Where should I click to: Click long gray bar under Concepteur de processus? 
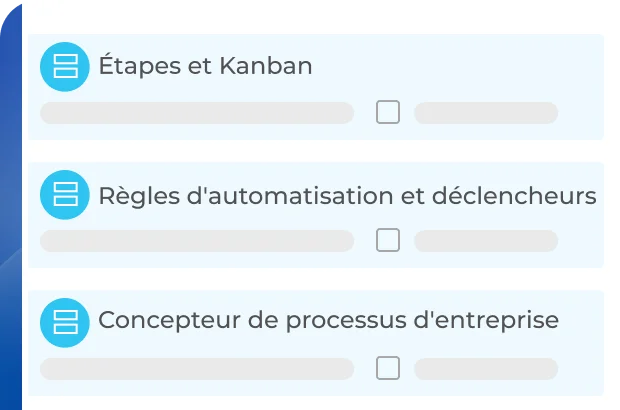click(197, 369)
